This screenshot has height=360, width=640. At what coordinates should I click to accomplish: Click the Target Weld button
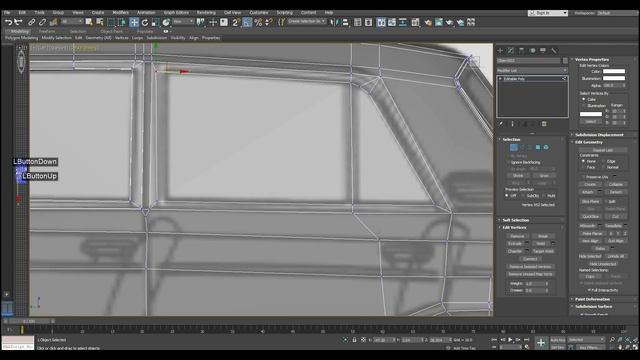coord(543,251)
